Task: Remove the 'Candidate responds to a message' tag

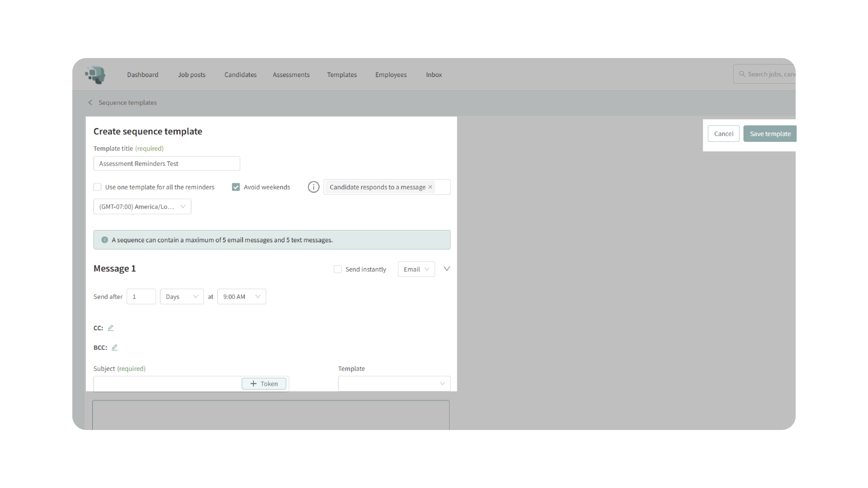Action: (430, 187)
